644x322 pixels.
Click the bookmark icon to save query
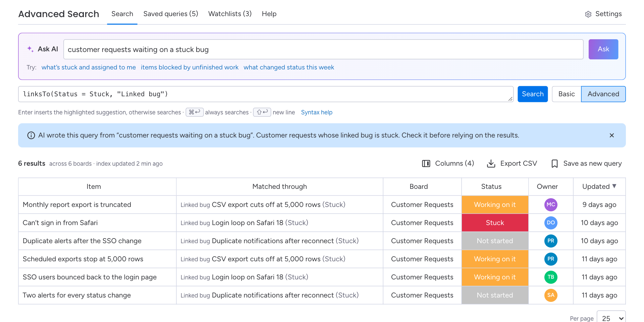(554, 163)
